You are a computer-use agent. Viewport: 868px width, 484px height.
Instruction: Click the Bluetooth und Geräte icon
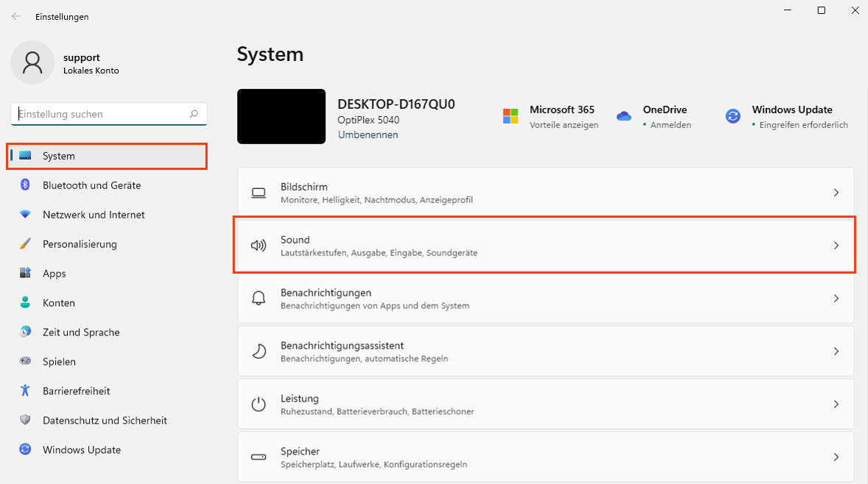(x=26, y=185)
